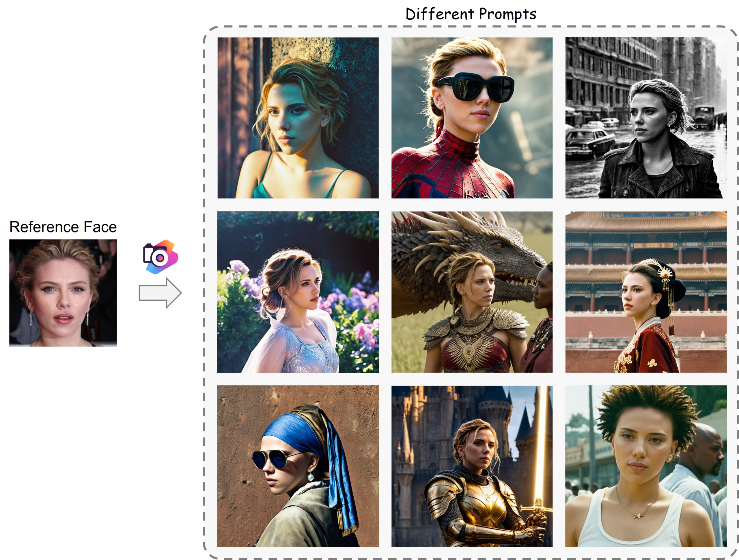The width and height of the screenshot is (739, 560).
Task: Open the Spider-Man suit image
Action: tap(472, 118)
